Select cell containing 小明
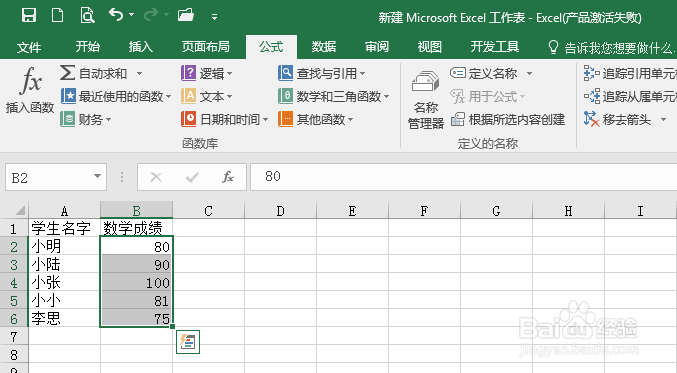 (x=64, y=247)
